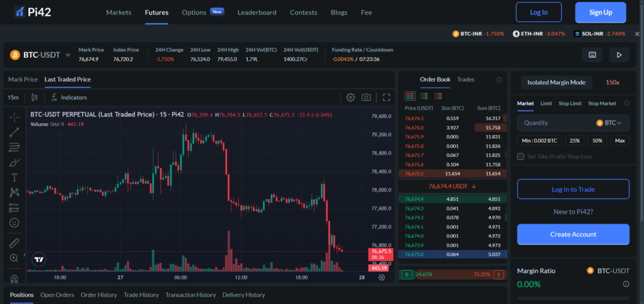The image size is (644, 304).
Task: Collapse the drawing toolbar arrow
Action: [25, 255]
